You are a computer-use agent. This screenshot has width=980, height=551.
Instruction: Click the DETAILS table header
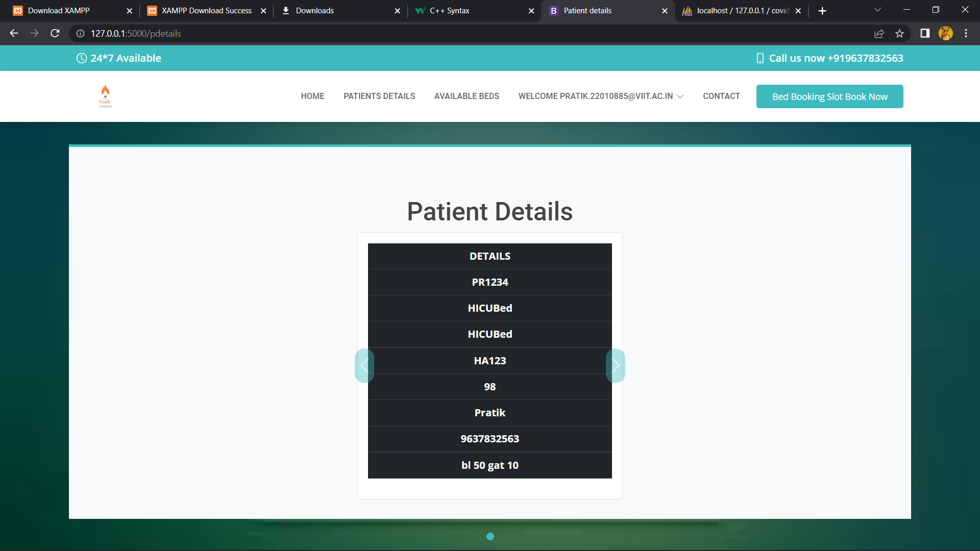tap(490, 256)
